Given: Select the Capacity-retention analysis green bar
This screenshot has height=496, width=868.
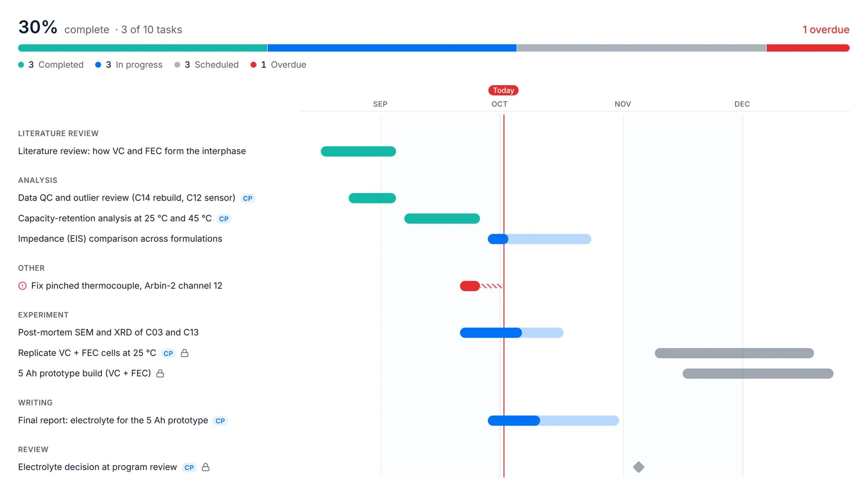Looking at the screenshot, I should 442,218.
